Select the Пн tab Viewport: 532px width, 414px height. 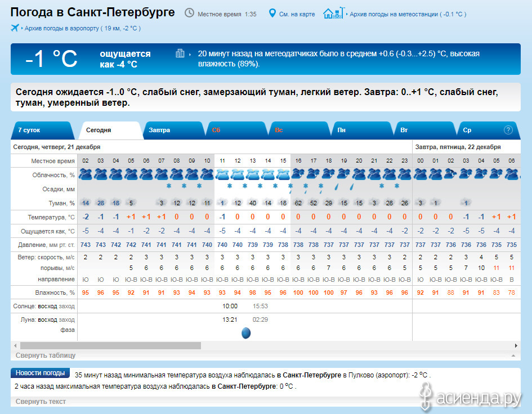(x=362, y=130)
